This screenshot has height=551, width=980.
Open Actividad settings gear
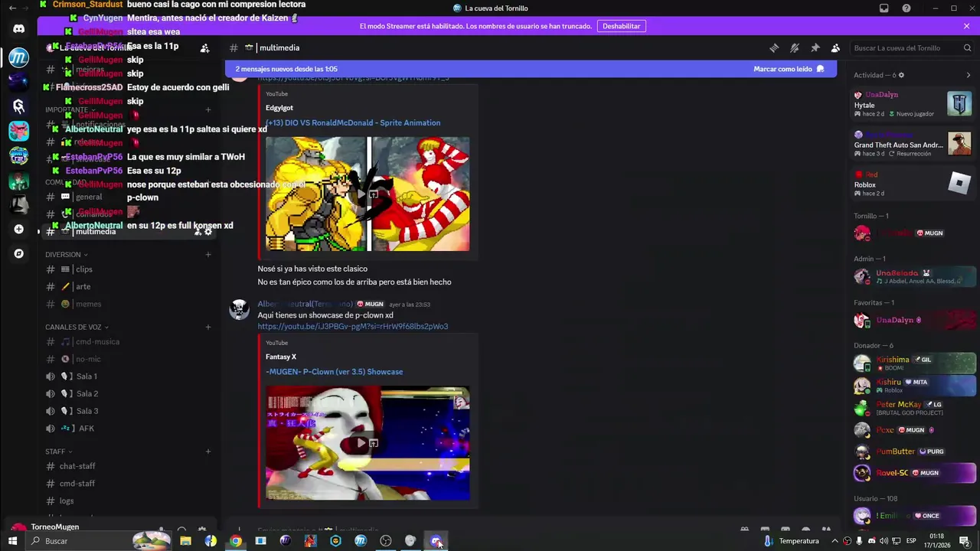(901, 75)
